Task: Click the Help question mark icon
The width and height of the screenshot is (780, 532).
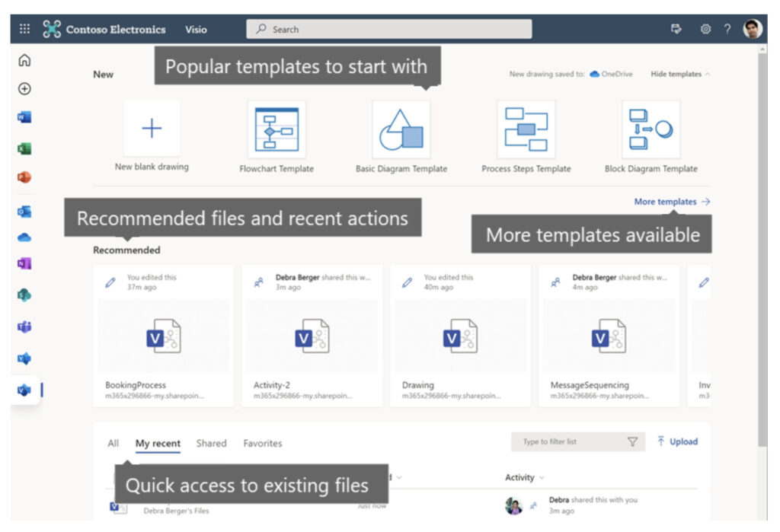Action: coord(727,29)
